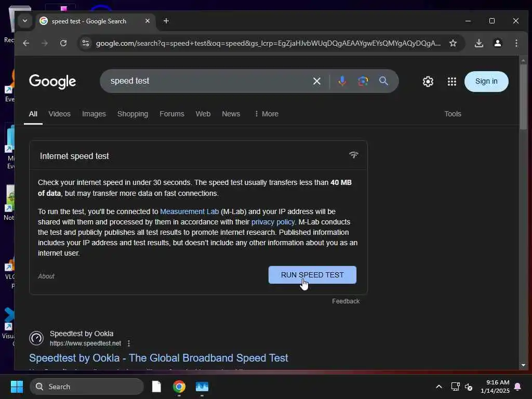Go back using the browser back arrow
532x399 pixels.
(26, 43)
